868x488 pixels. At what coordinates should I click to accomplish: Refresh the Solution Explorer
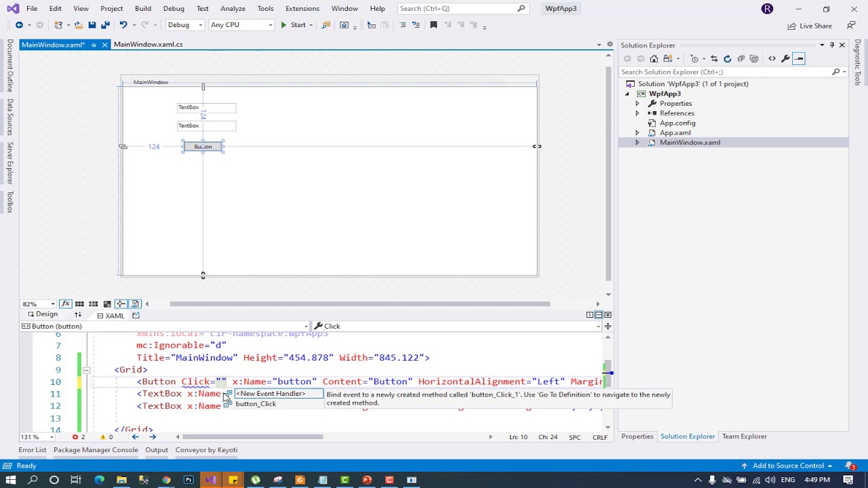tap(727, 59)
